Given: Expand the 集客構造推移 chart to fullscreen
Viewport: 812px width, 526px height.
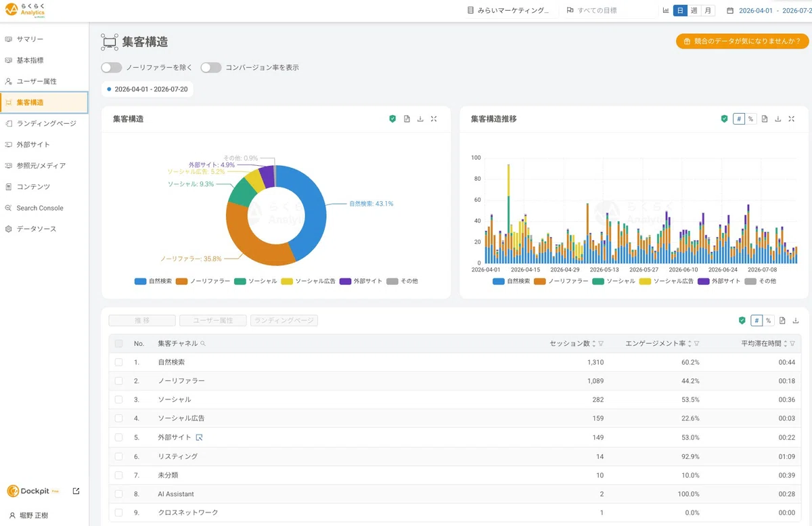Looking at the screenshot, I should [x=792, y=119].
